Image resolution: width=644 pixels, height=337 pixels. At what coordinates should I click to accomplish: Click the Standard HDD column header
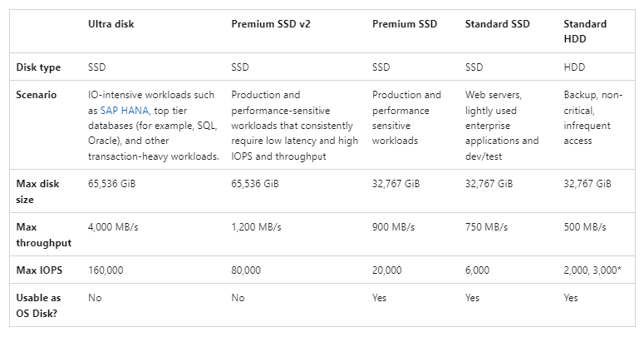click(585, 32)
